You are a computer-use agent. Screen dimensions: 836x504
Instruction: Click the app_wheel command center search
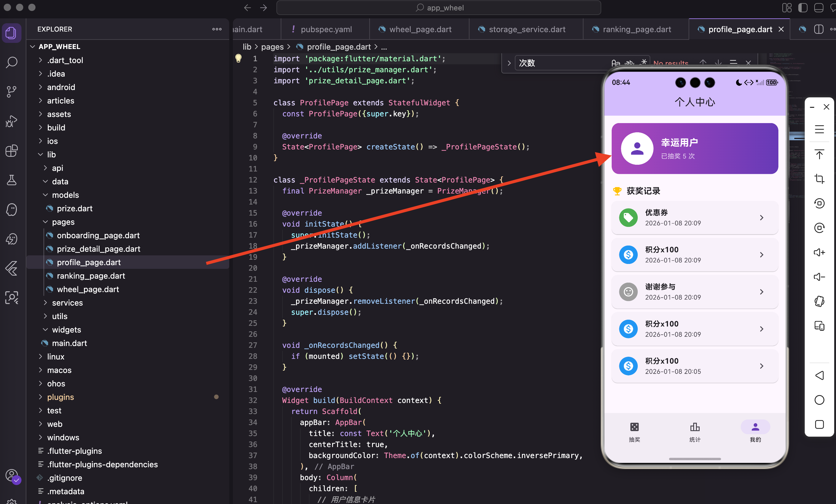pyautogui.click(x=438, y=8)
